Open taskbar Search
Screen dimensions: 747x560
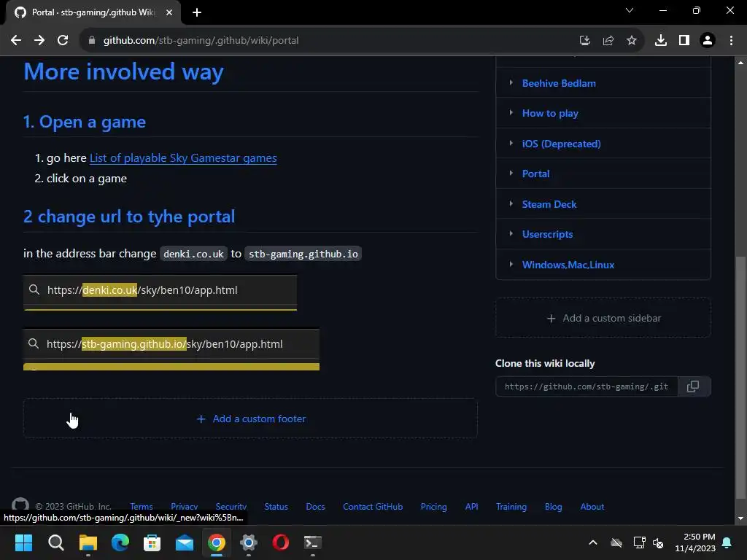point(55,542)
